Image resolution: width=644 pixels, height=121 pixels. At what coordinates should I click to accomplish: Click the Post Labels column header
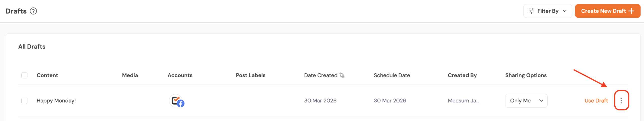click(251, 75)
